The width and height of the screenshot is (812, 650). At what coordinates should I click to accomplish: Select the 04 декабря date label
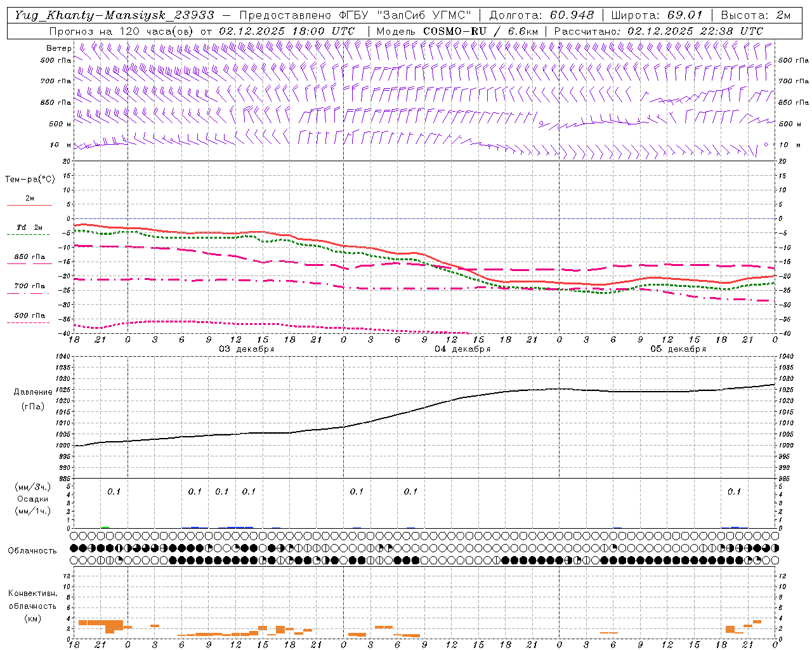pyautogui.click(x=462, y=349)
